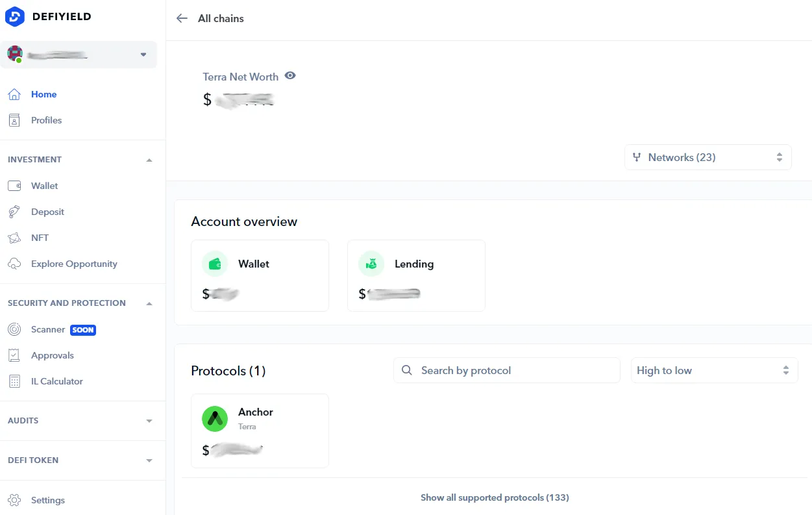Image resolution: width=812 pixels, height=515 pixels.
Task: Open Settings menu item
Action: (48, 500)
